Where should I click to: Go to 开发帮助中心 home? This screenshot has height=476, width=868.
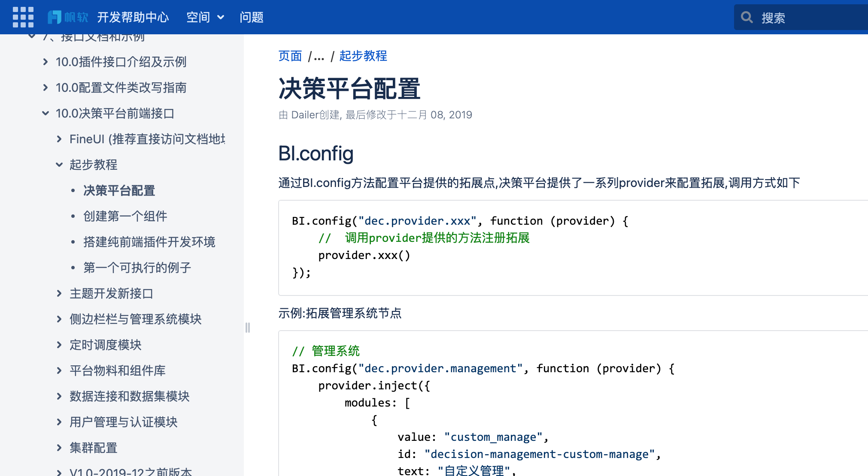(x=133, y=17)
